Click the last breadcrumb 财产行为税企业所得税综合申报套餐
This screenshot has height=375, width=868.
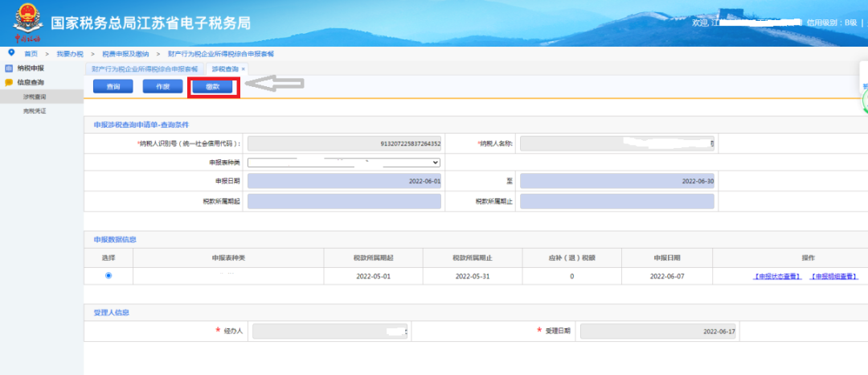221,54
